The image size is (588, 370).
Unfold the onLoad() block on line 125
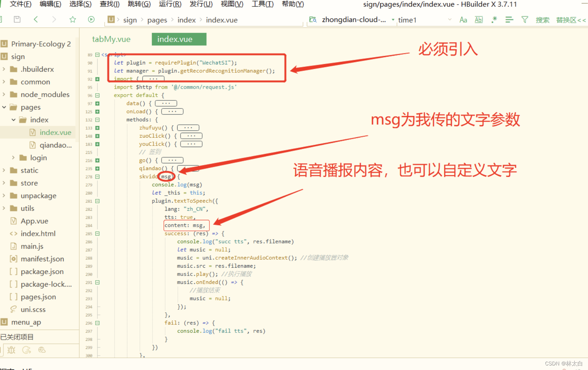pyautogui.click(x=97, y=112)
